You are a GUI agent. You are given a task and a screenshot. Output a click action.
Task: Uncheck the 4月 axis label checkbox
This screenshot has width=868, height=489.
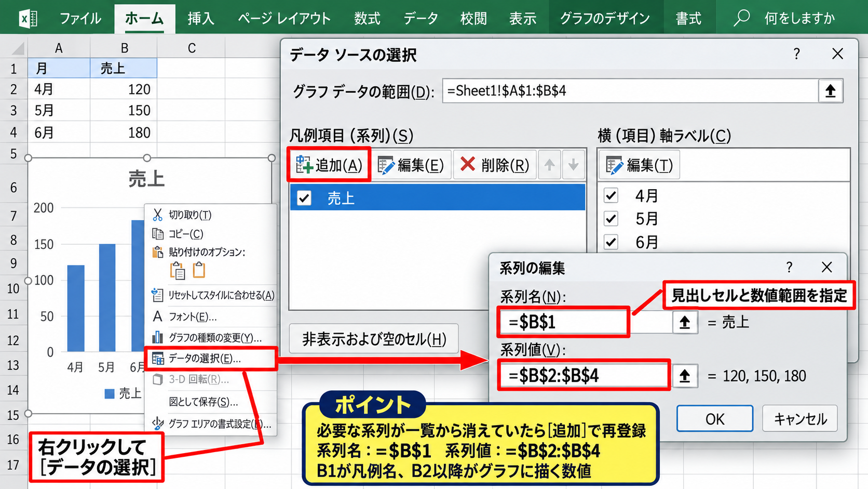pos(611,196)
